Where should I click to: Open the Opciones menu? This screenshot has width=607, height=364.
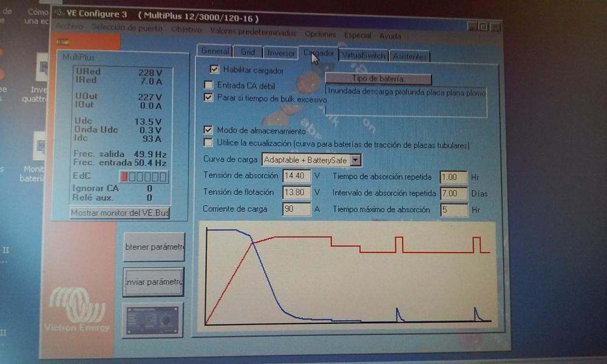click(x=320, y=34)
